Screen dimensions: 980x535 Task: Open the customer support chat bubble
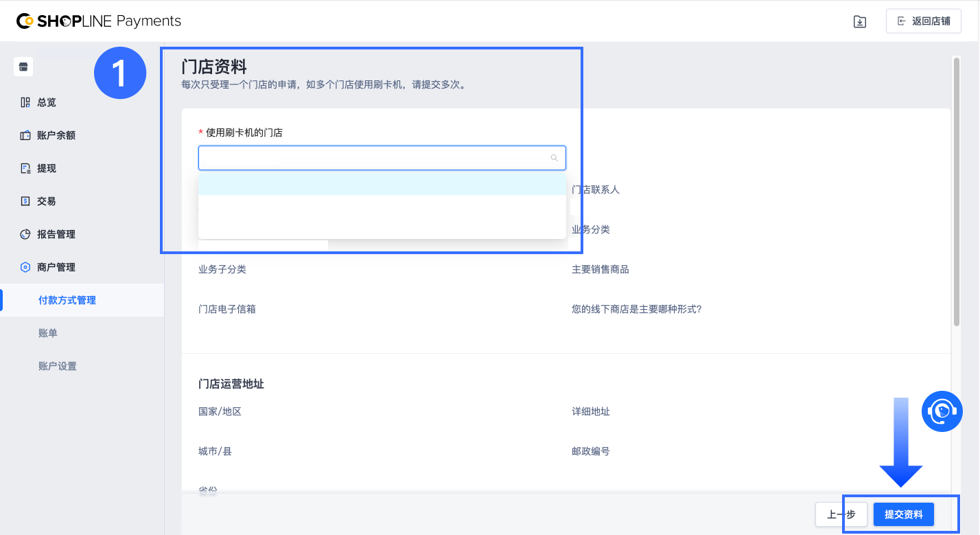pyautogui.click(x=942, y=411)
